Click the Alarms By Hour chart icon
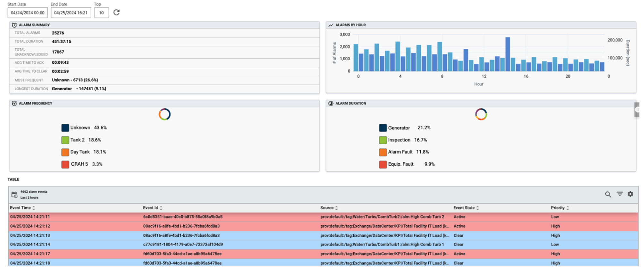The height and width of the screenshot is (275, 644). (x=331, y=25)
